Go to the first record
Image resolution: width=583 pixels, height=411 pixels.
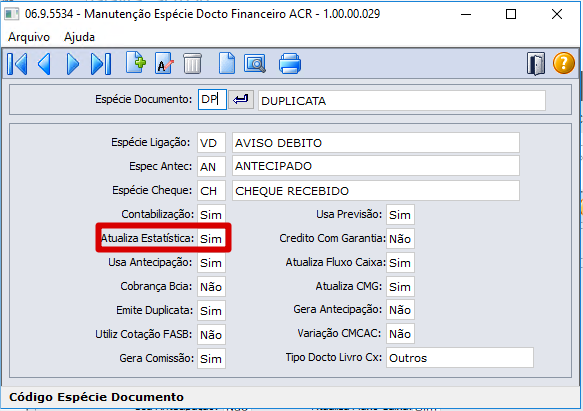(17, 64)
